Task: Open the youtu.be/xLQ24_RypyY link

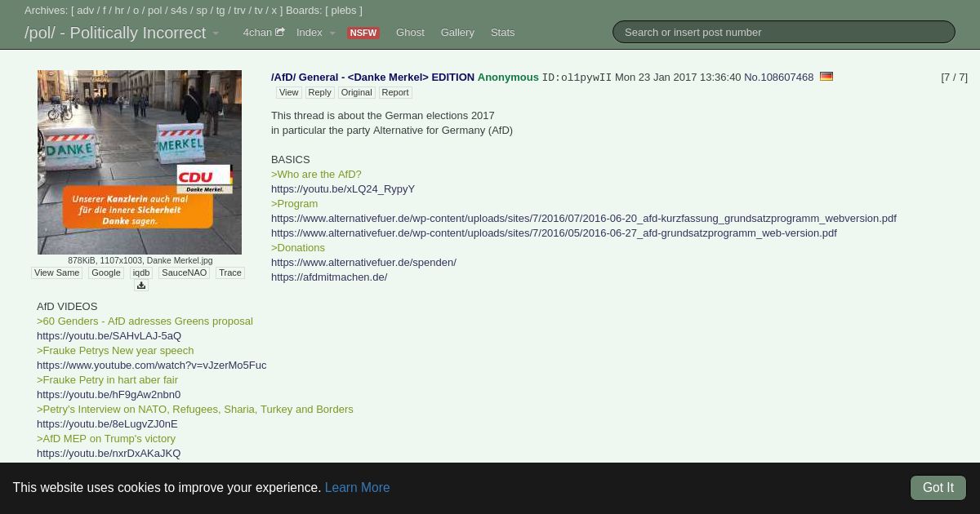Action: [343, 188]
